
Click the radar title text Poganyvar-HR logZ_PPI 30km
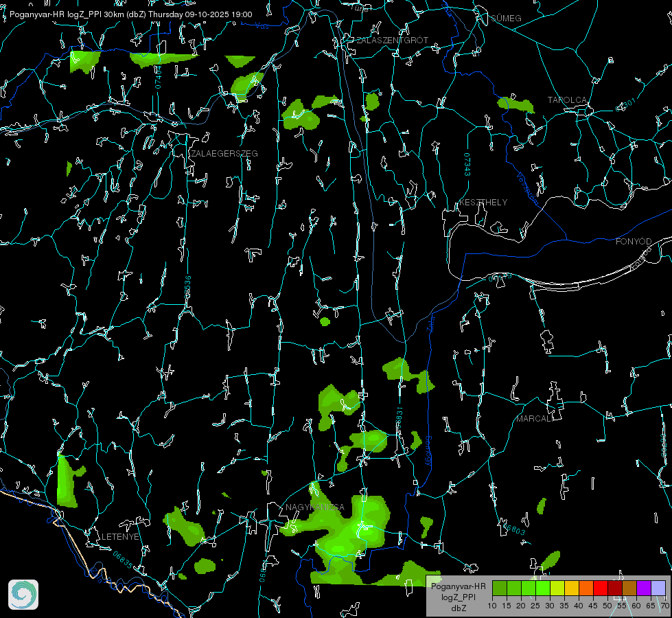tap(67, 14)
